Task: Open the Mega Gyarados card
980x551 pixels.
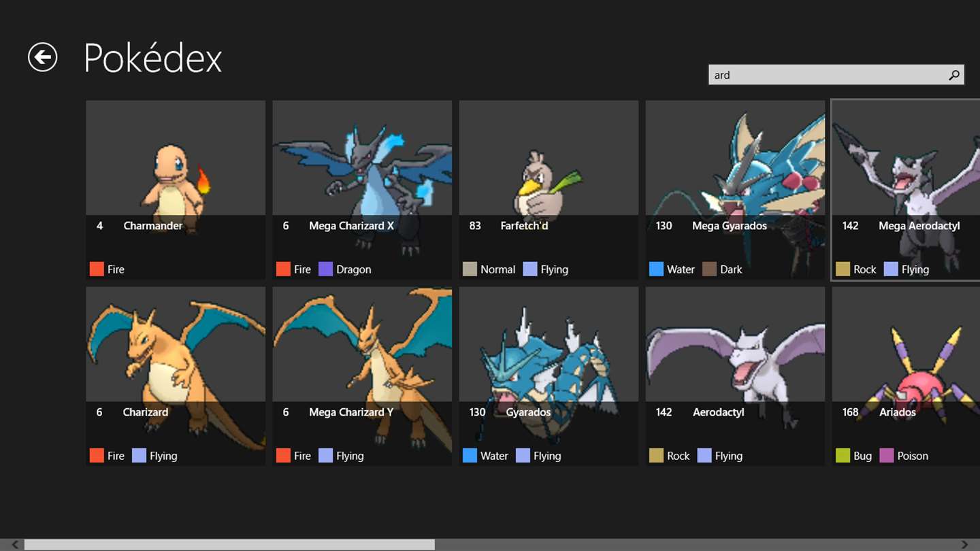Action: click(735, 190)
